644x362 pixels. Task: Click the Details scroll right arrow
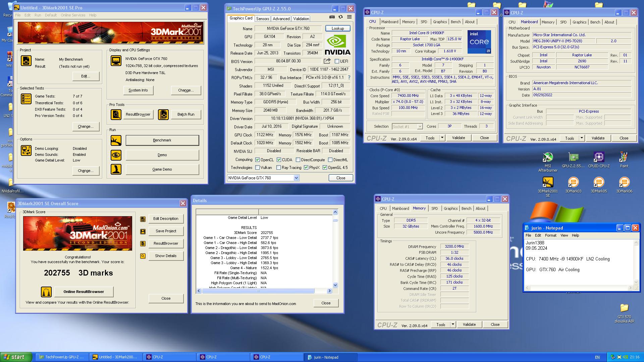(329, 291)
